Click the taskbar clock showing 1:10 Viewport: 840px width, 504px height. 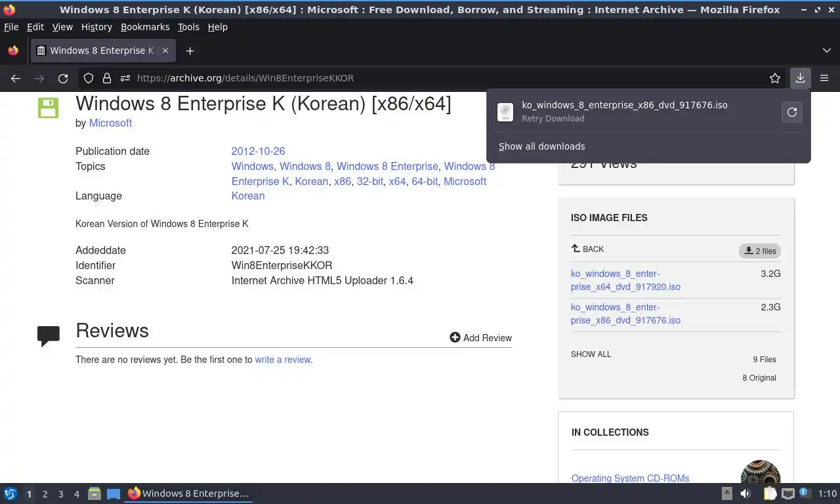(x=828, y=493)
